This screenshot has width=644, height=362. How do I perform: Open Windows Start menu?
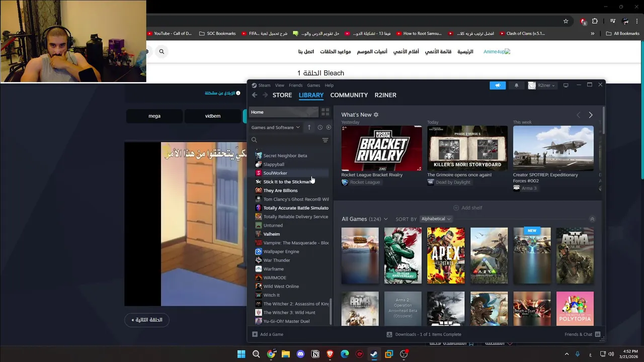241,354
